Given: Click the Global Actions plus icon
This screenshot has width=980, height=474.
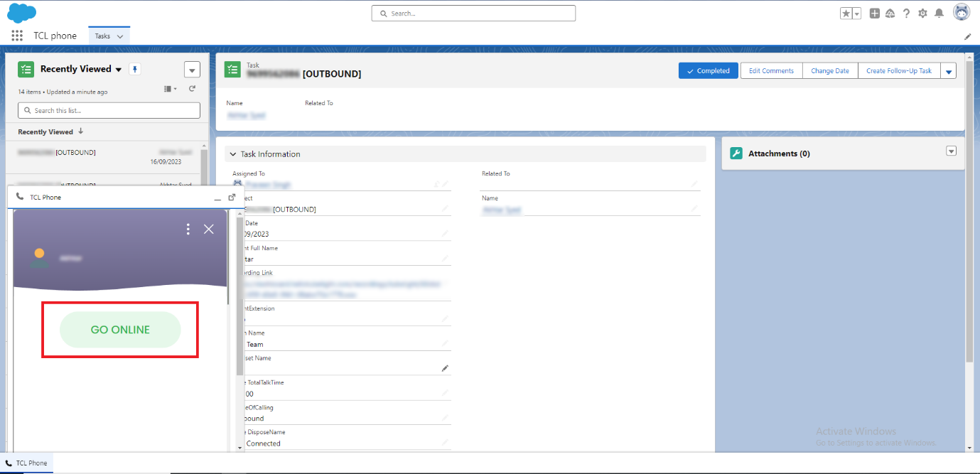Looking at the screenshot, I should point(874,14).
